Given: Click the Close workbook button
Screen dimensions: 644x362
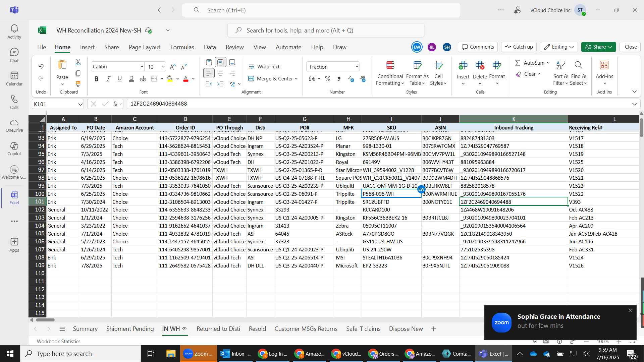Looking at the screenshot, I should [631, 47].
